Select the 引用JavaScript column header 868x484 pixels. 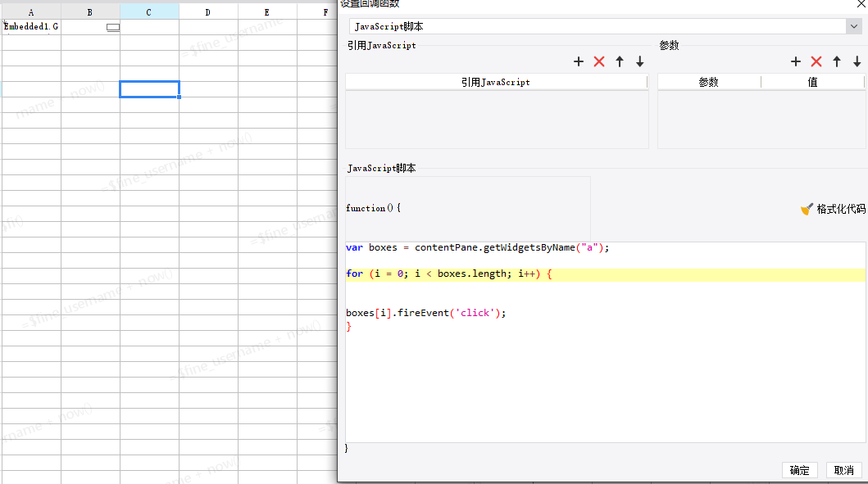click(x=496, y=82)
